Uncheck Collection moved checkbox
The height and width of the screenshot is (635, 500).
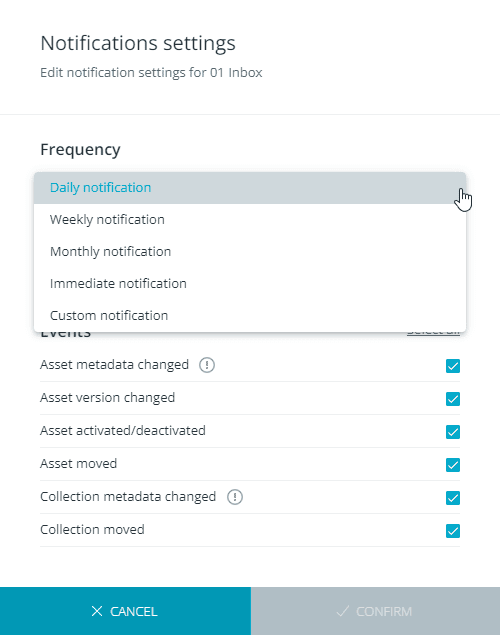pyautogui.click(x=453, y=531)
